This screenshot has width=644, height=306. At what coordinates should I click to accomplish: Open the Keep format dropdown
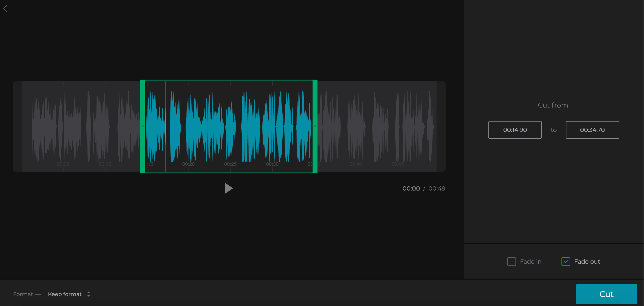pos(65,294)
